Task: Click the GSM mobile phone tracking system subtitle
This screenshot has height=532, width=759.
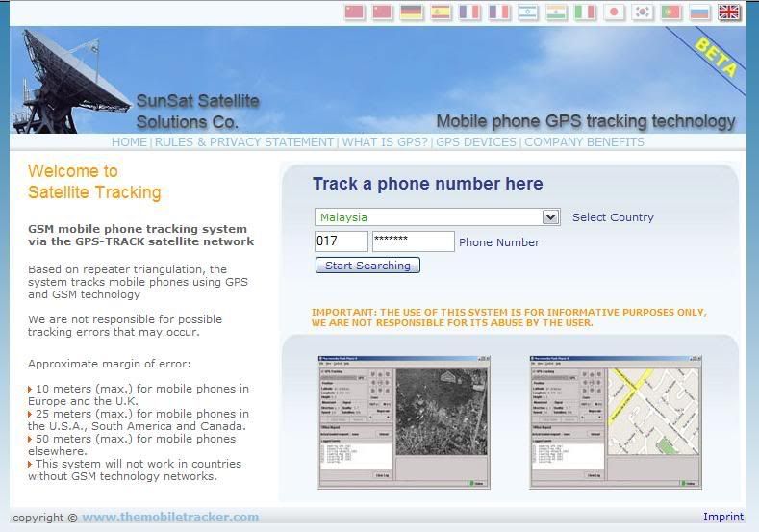Action: pyautogui.click(x=140, y=235)
